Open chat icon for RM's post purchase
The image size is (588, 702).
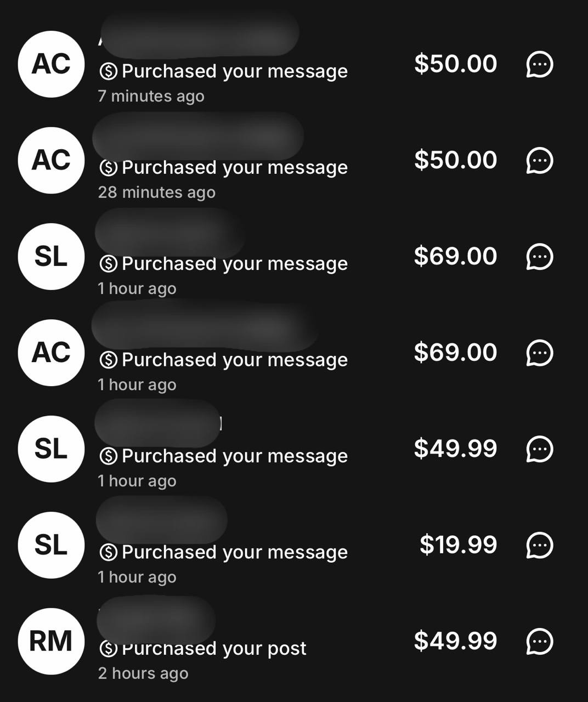tap(540, 641)
